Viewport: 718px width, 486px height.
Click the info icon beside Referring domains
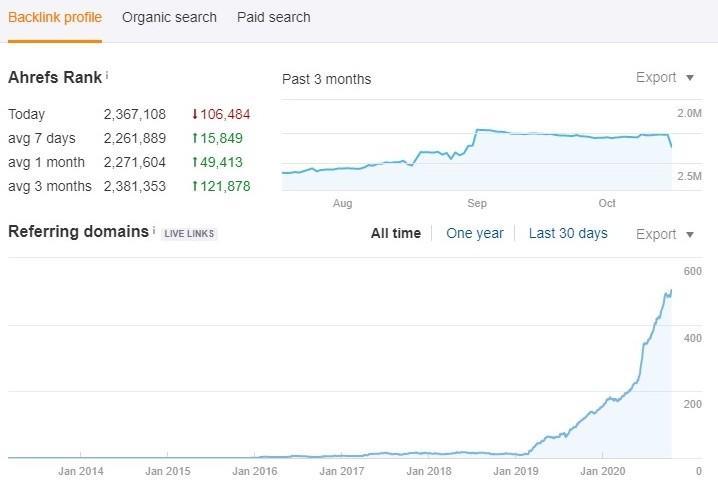[154, 231]
